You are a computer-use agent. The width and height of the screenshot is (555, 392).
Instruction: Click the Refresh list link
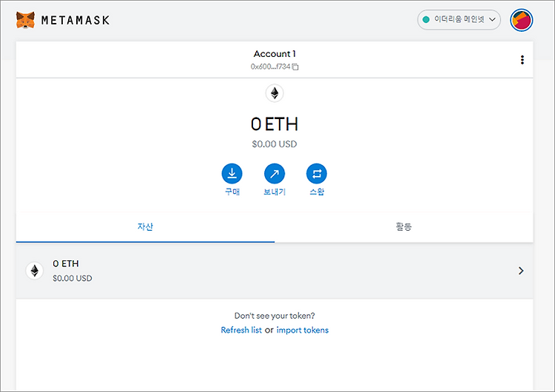[241, 330]
